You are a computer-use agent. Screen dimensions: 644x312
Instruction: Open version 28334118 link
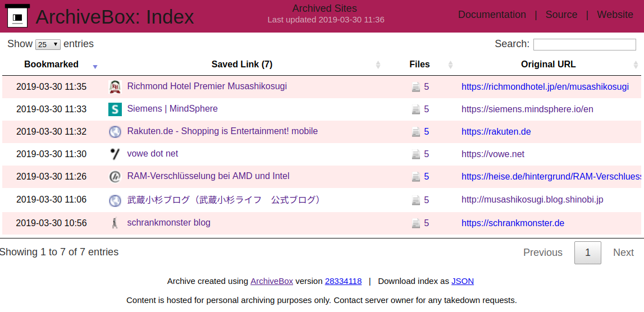pos(344,281)
